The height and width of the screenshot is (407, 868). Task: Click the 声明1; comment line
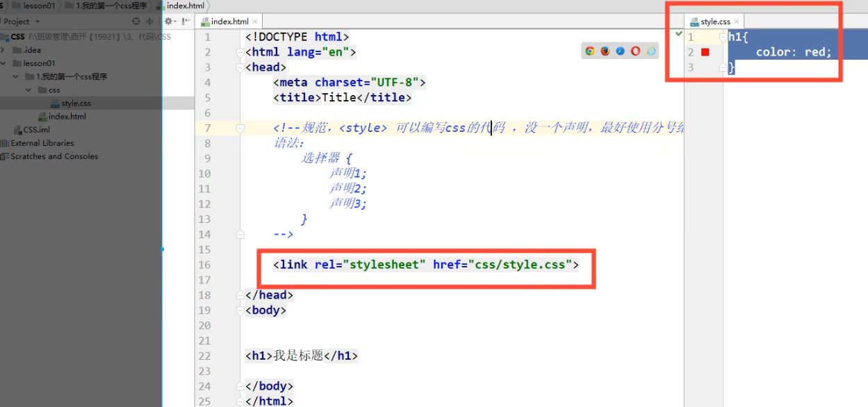click(348, 174)
